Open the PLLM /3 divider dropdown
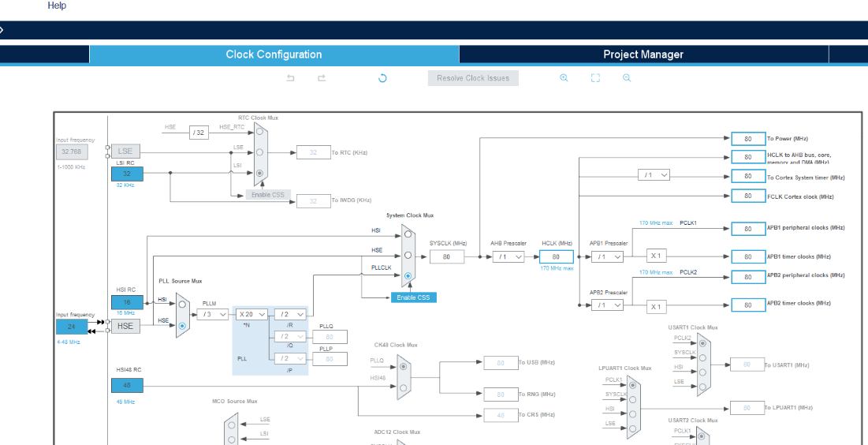Image resolution: width=868 pixels, height=445 pixels. [x=213, y=314]
